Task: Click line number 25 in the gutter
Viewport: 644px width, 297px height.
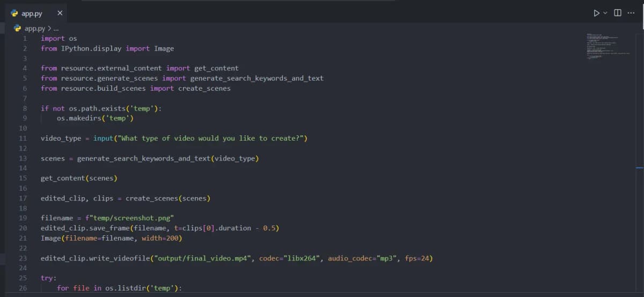Action: click(x=23, y=278)
